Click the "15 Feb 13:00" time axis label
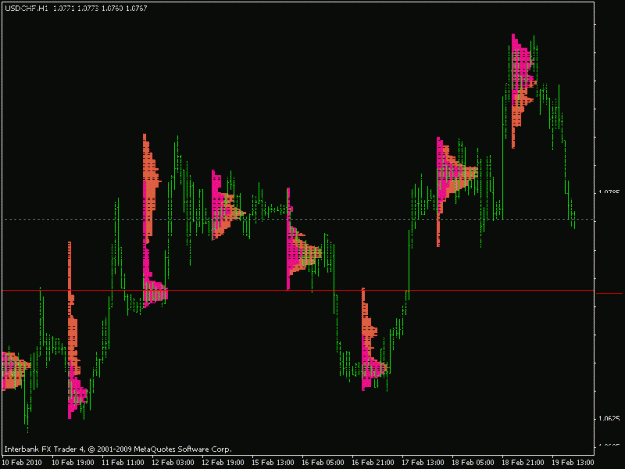 pos(273,462)
